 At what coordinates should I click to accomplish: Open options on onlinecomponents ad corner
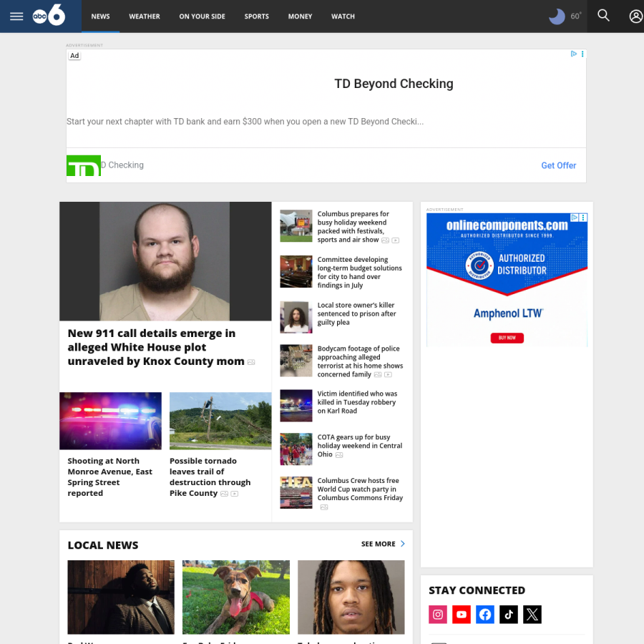pyautogui.click(x=583, y=218)
